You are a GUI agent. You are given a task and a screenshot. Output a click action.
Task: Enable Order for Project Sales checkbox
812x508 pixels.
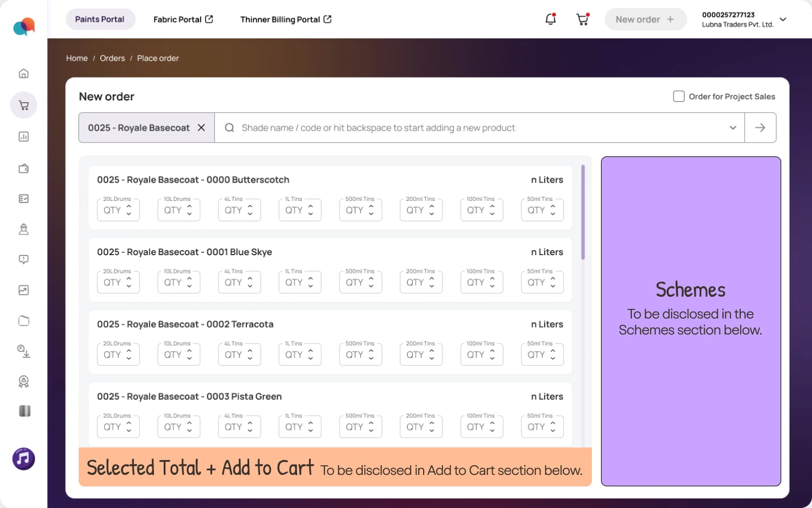pos(679,96)
